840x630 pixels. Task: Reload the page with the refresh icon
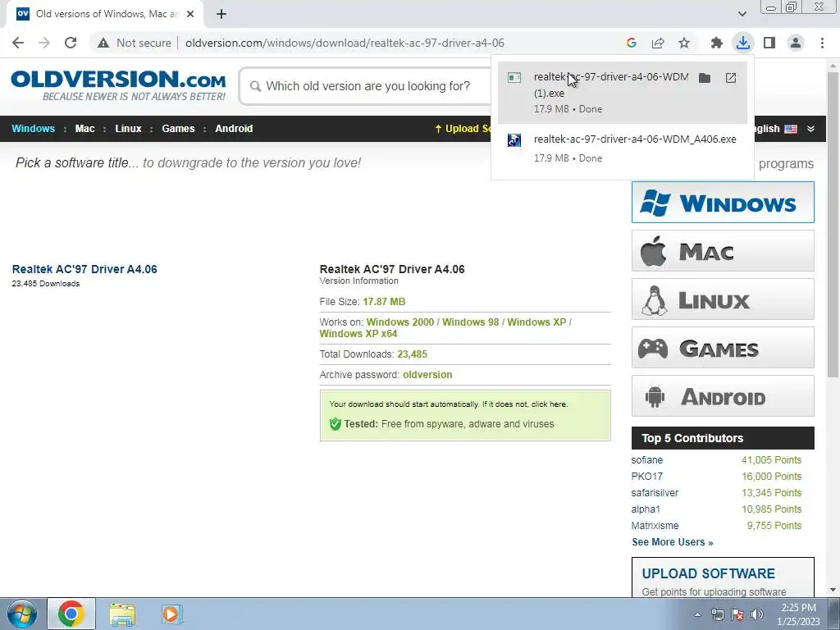pos(71,43)
